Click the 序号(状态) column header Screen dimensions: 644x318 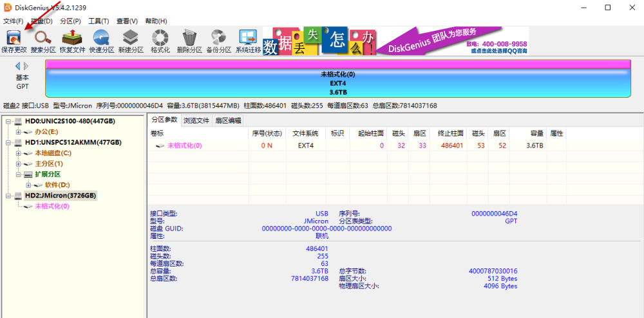[267, 133]
